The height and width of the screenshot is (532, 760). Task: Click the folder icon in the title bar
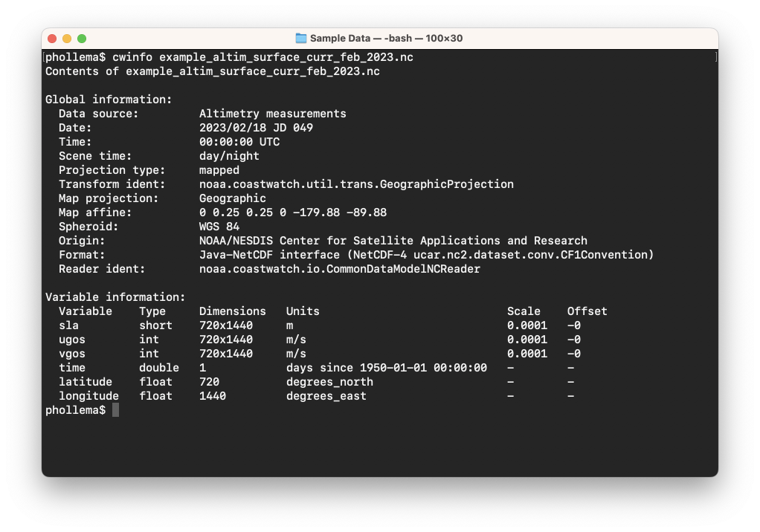tap(301, 38)
